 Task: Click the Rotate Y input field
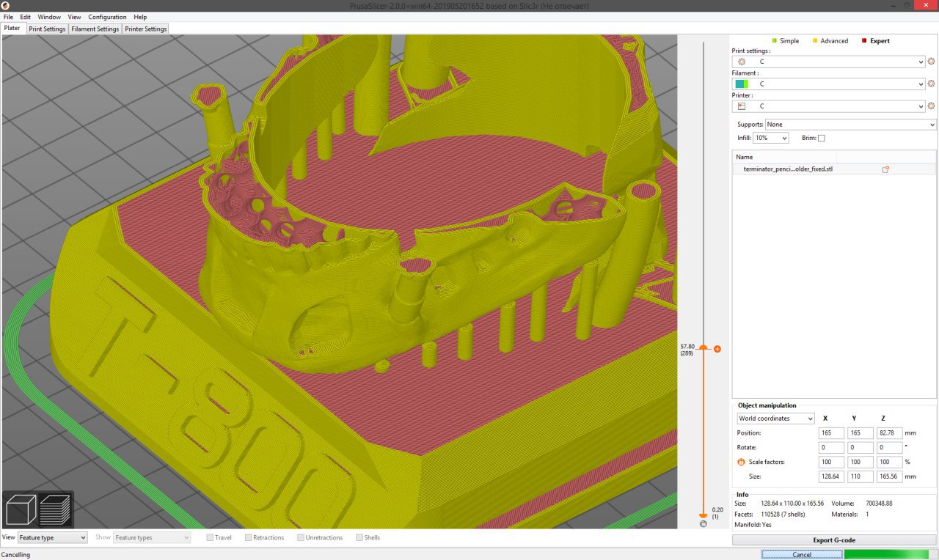tap(860, 448)
